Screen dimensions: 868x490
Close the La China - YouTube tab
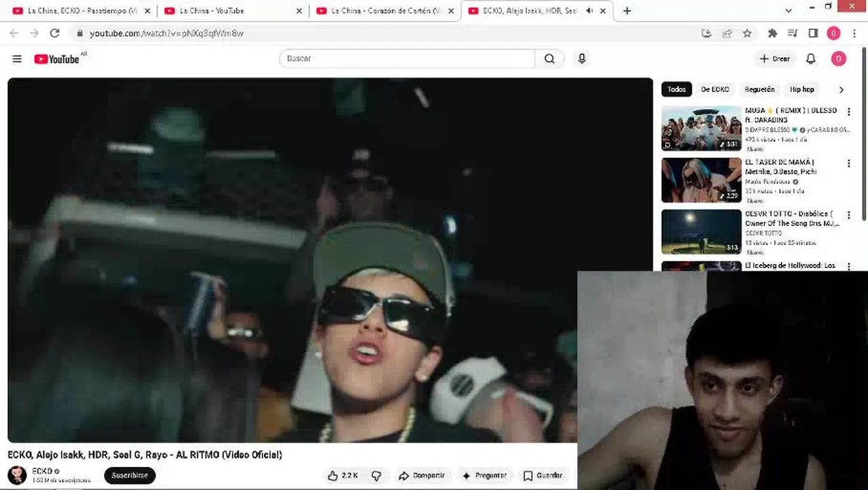[299, 11]
